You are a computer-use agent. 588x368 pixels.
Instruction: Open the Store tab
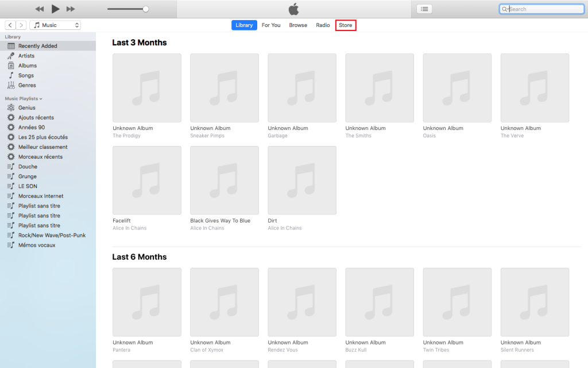point(345,25)
